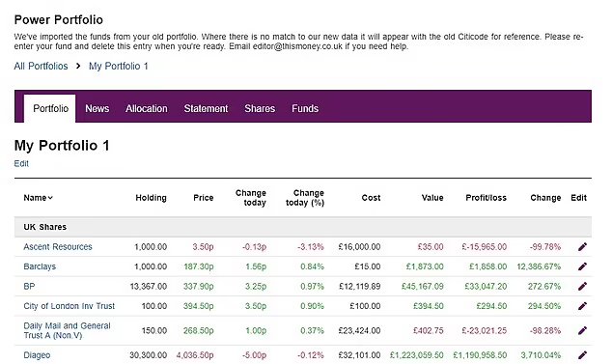
Task: Sort table by Name dropdown arrow
Action: [50, 198]
